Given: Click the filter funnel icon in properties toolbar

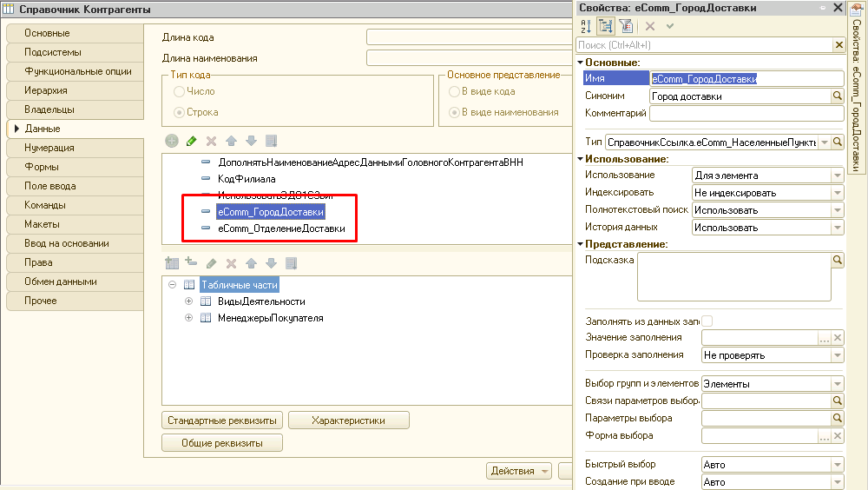Looking at the screenshot, I should 626,26.
